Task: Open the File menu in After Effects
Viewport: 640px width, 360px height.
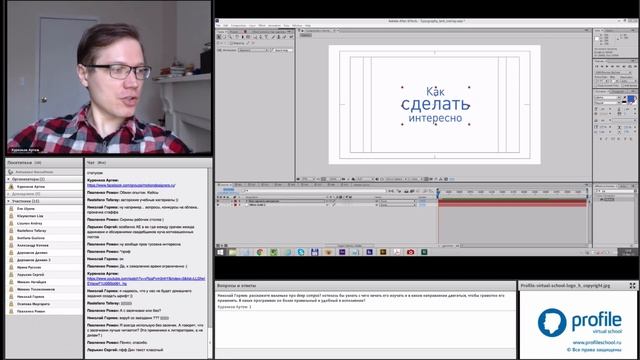Action: [218, 25]
